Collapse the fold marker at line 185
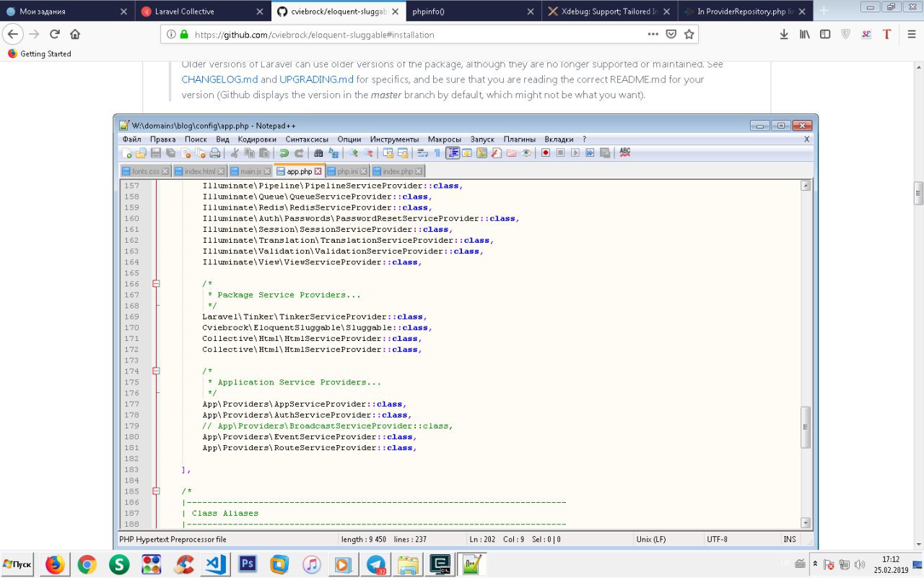 click(x=156, y=491)
